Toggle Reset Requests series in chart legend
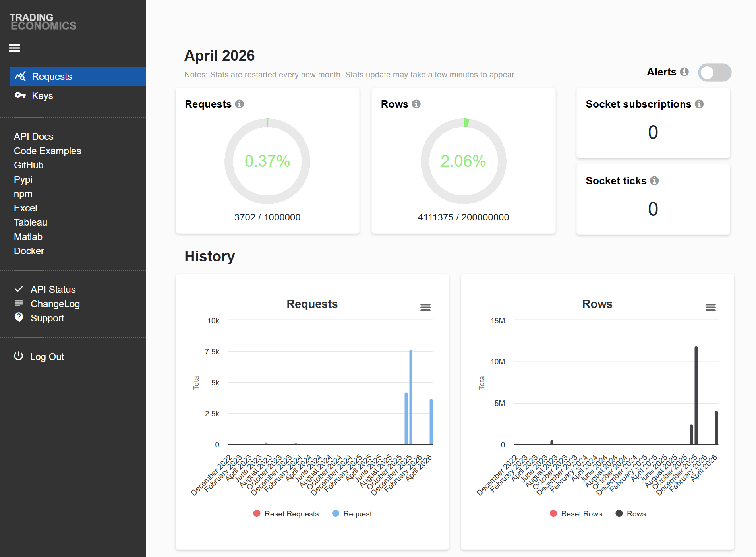The height and width of the screenshot is (557, 756). click(x=286, y=514)
